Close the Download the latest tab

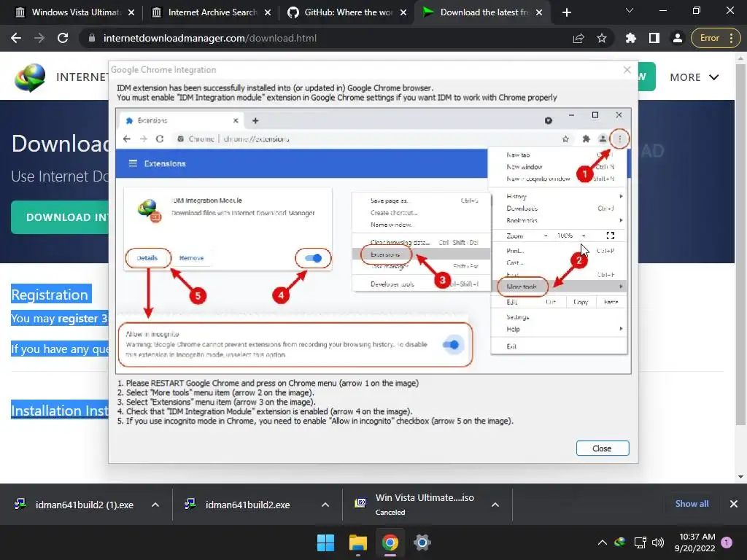[539, 12]
